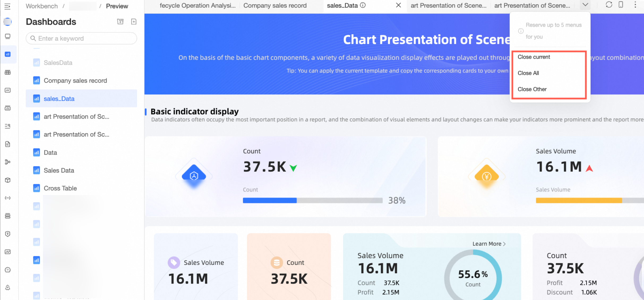Click the Count 38% progress bar
The height and width of the screenshot is (300, 644).
[312, 200]
